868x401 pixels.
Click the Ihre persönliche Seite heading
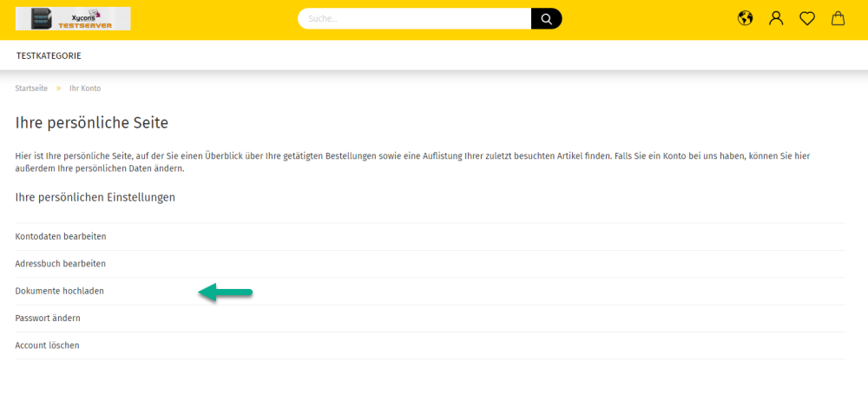92,122
